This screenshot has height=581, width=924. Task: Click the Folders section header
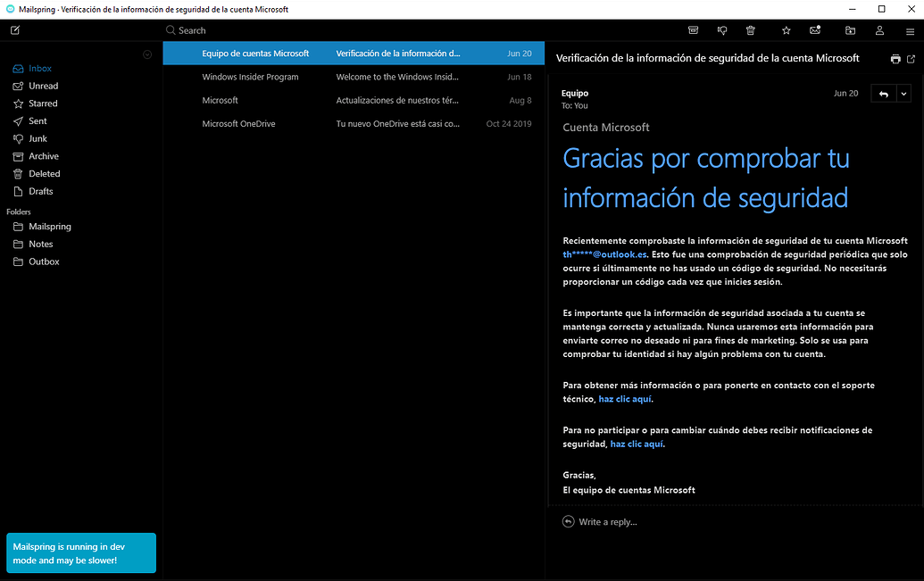[19, 212]
